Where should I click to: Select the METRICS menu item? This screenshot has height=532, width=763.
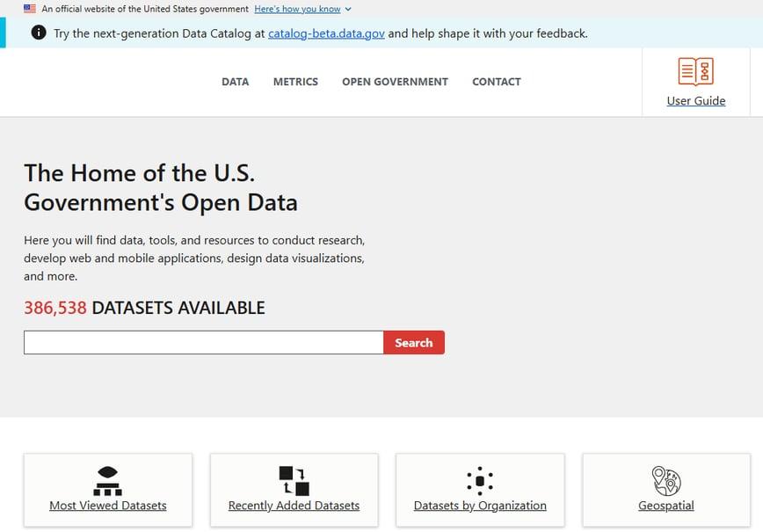tap(295, 81)
